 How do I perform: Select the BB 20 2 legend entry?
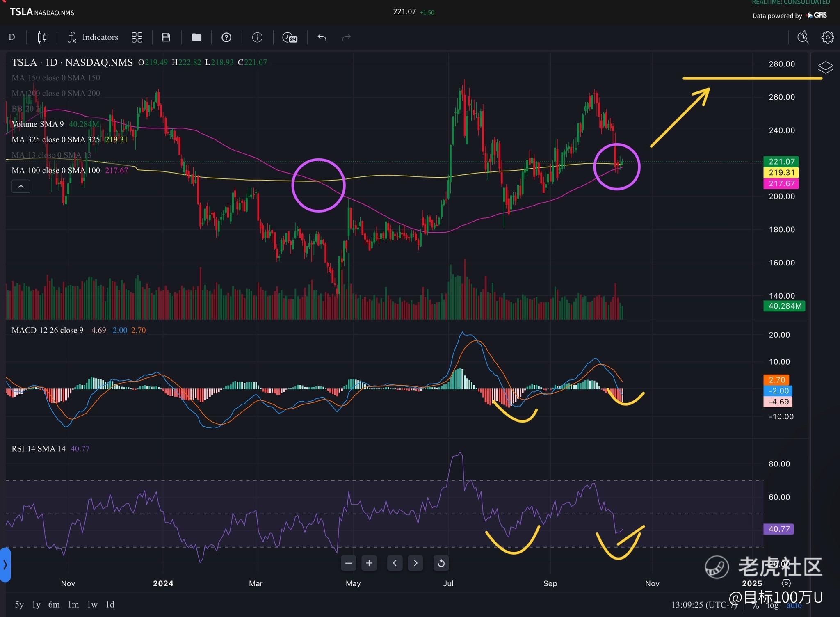[26, 109]
